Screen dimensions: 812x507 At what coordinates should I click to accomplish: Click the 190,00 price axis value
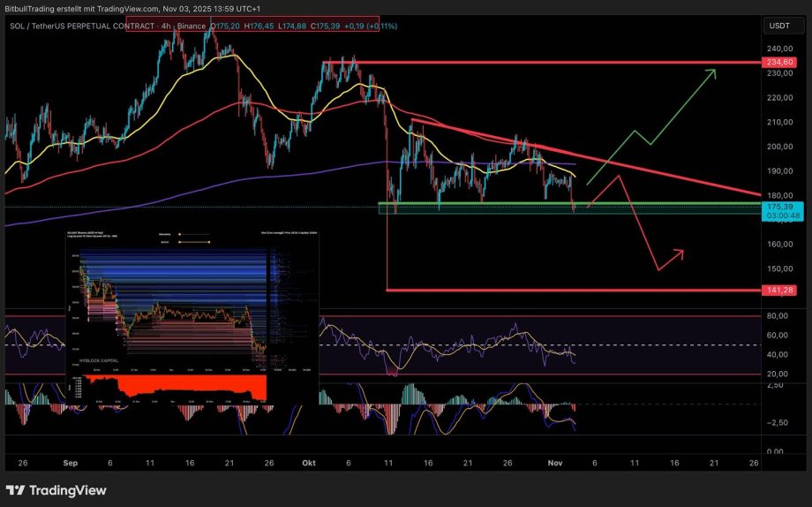(780, 170)
